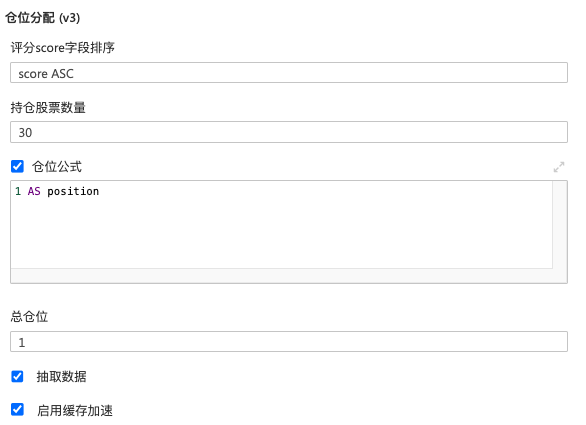Select the purple AS keyword in editor
The image size is (586, 425).
tap(34, 191)
